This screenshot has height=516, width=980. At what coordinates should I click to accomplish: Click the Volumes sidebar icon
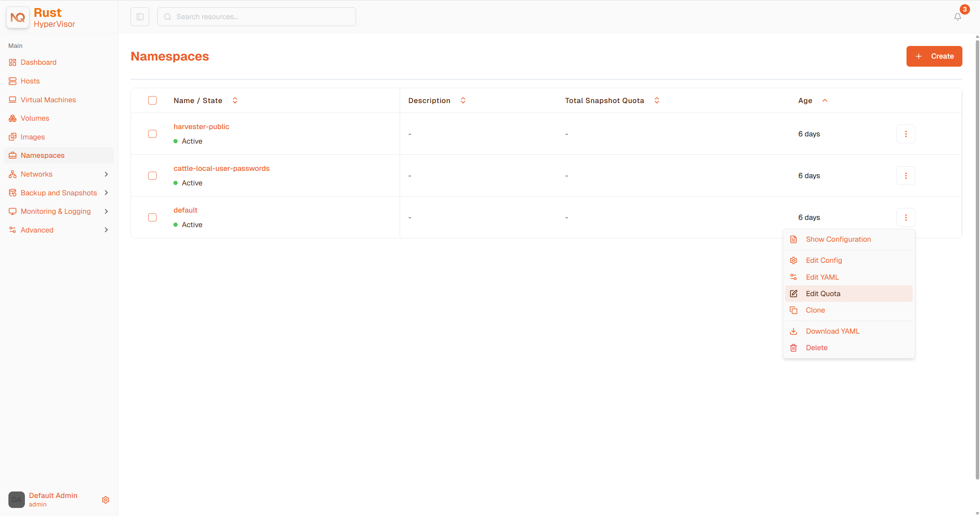click(x=13, y=118)
